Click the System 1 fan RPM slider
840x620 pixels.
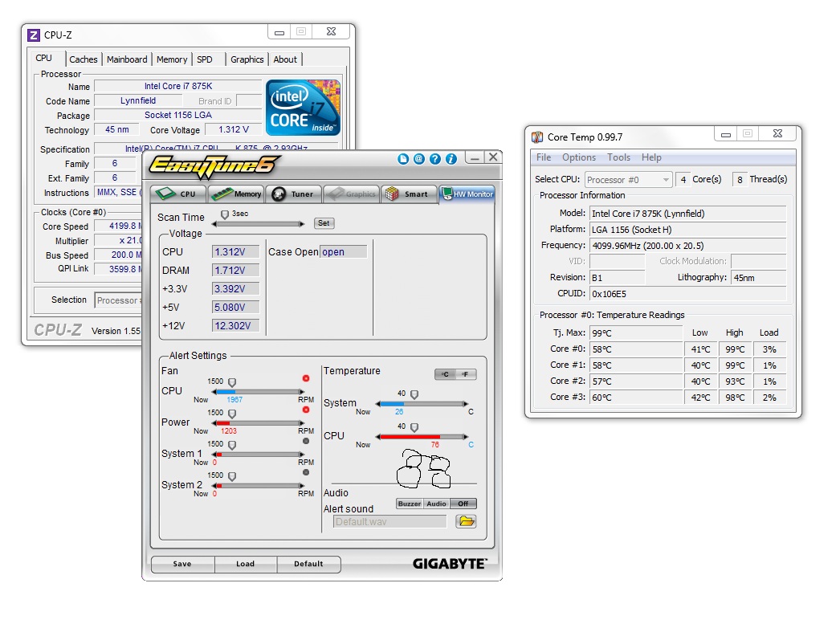259,455
